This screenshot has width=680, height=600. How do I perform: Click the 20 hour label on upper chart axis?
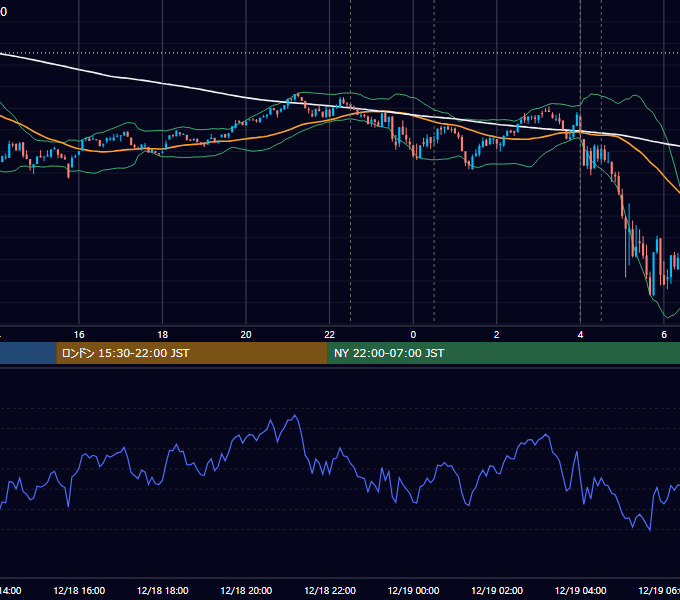point(246,335)
